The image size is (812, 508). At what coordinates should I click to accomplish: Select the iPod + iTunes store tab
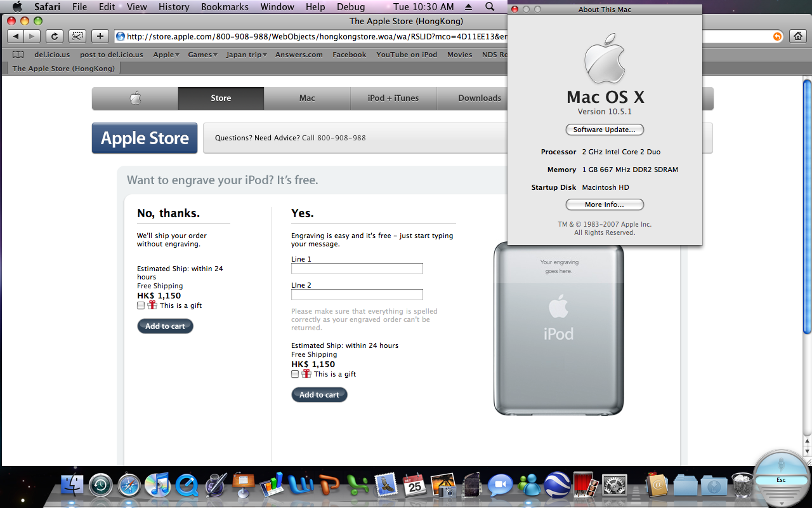[393, 98]
